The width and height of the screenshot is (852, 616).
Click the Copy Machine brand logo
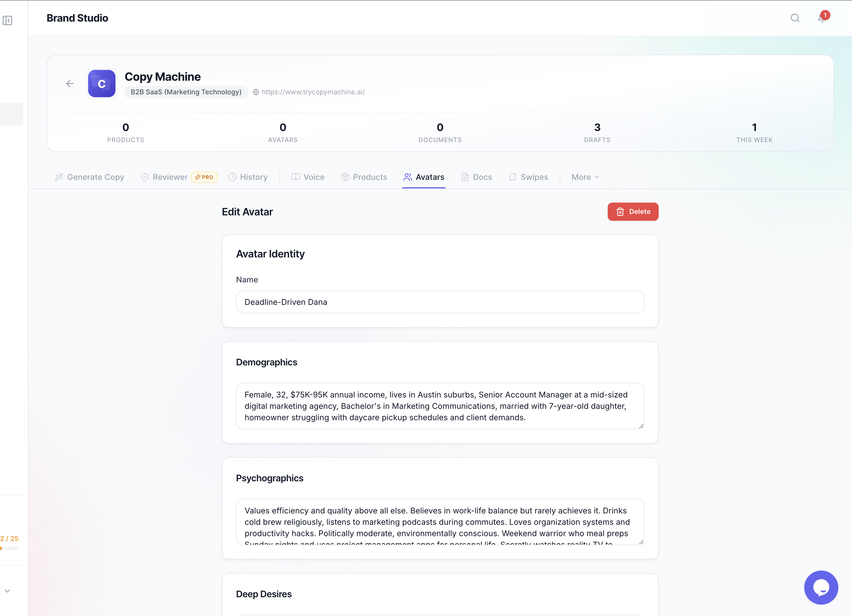coord(102,84)
